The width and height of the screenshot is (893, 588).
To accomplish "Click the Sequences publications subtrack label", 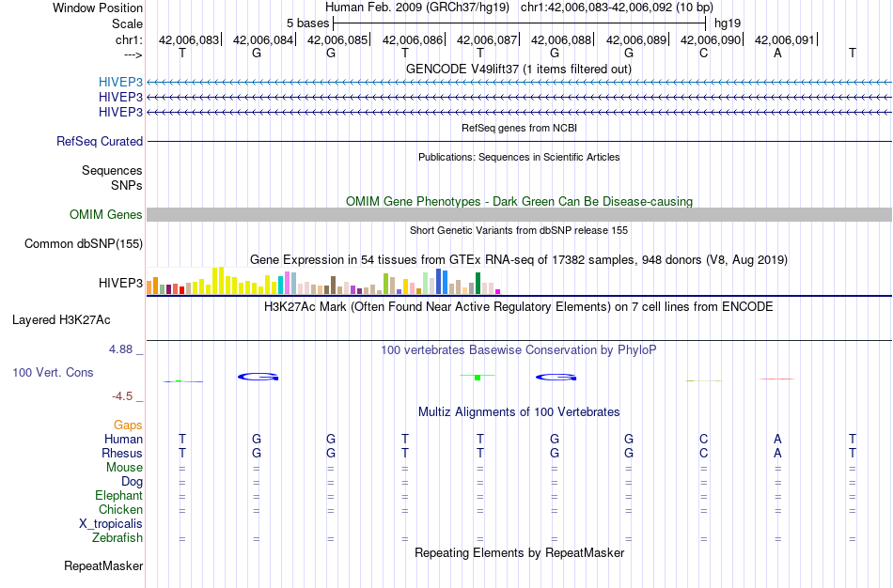I will tap(112, 170).
